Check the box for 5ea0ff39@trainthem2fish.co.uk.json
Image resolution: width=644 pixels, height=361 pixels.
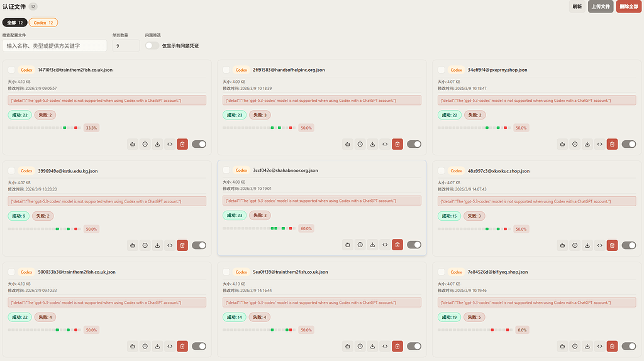(226, 272)
